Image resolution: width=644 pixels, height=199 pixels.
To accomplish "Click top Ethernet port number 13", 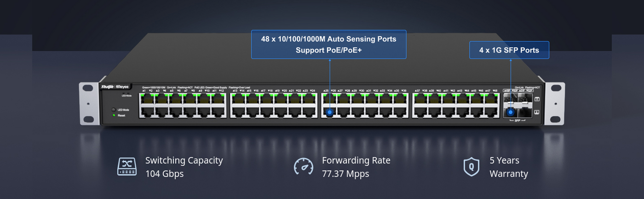I will pos(238,99).
